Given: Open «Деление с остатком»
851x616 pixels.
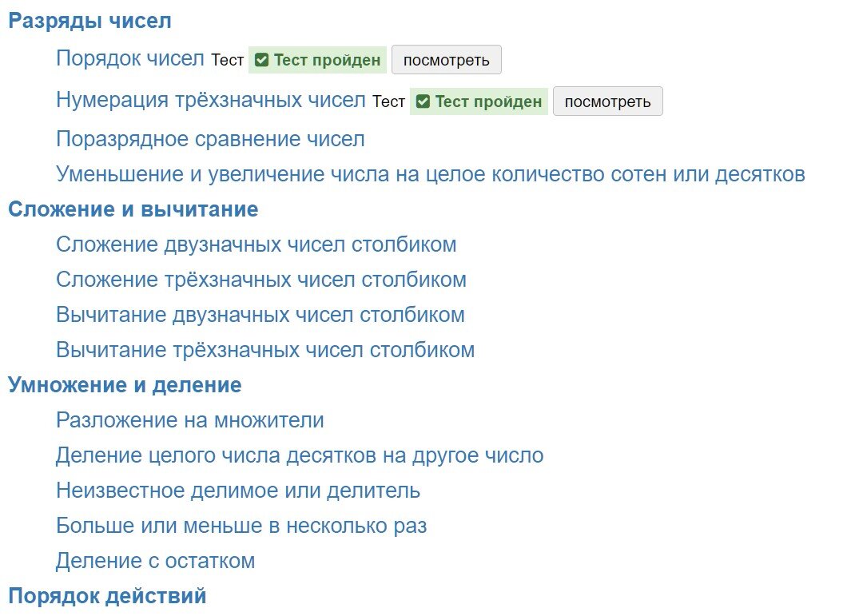Looking at the screenshot, I should [155, 560].
